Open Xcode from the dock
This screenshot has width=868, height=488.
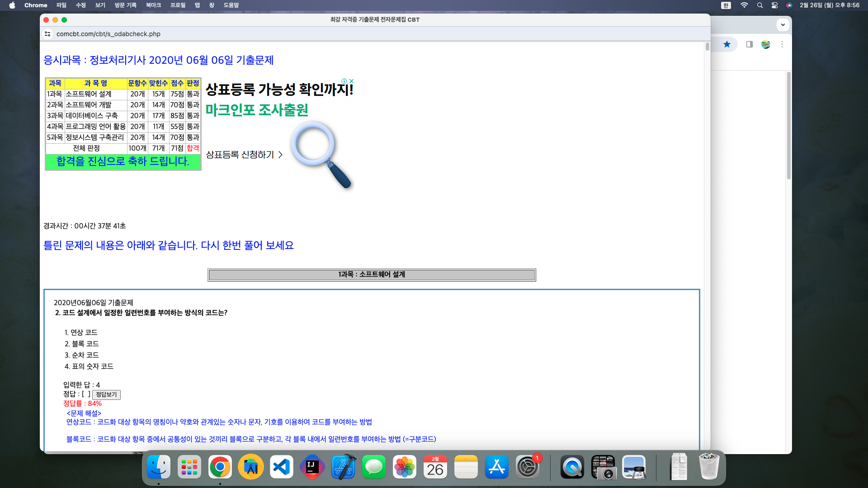(x=343, y=467)
